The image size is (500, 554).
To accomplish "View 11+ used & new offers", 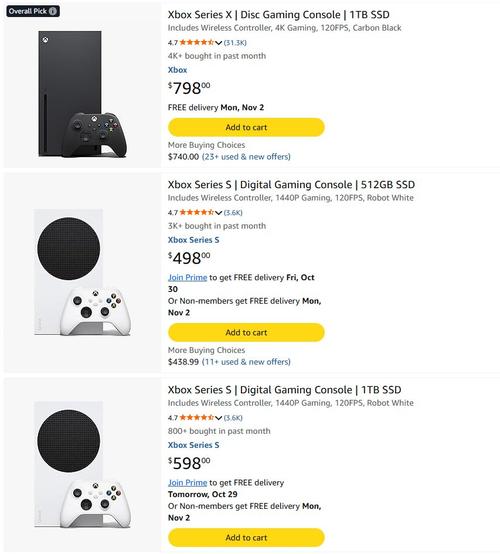I will pos(246,362).
